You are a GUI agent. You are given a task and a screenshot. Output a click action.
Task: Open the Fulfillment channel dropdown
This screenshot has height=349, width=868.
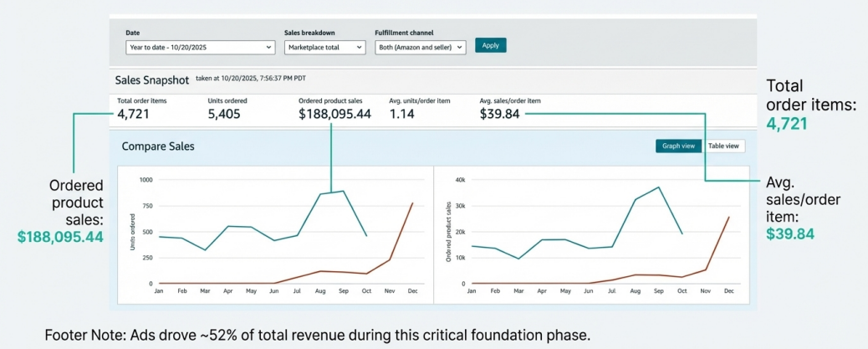pos(420,48)
